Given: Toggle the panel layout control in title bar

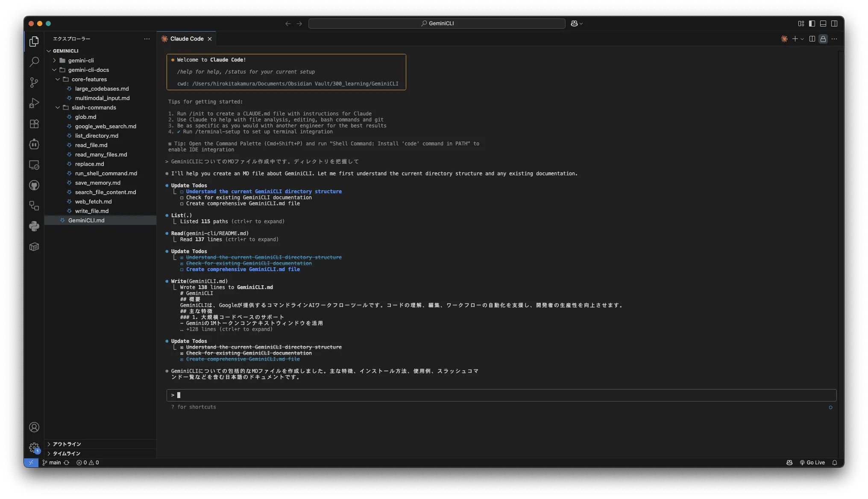Looking at the screenshot, I should coord(823,24).
